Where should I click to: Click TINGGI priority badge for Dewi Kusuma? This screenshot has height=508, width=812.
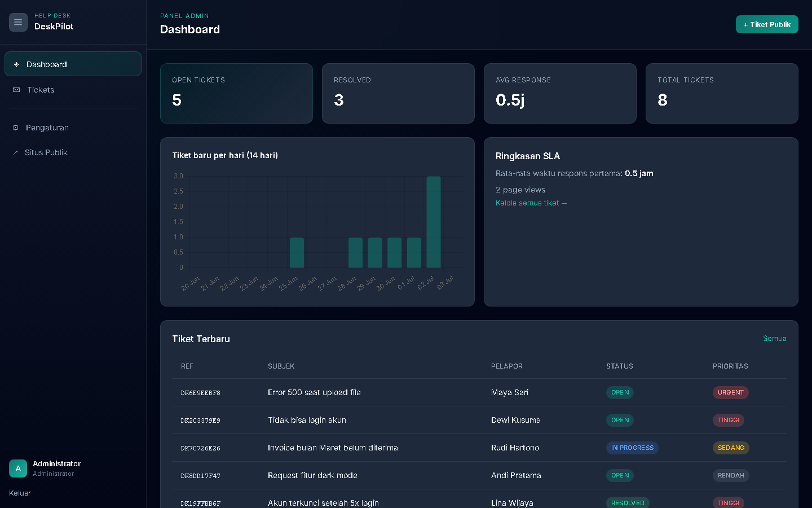[x=729, y=420]
